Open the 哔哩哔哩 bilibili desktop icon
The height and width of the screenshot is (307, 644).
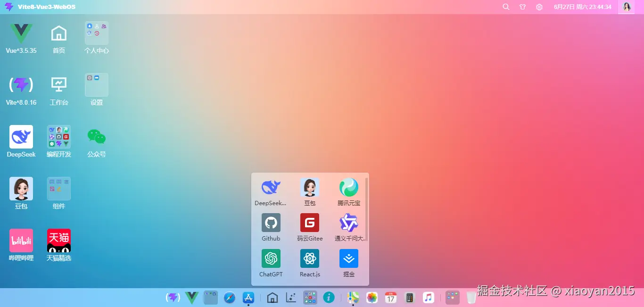pyautogui.click(x=21, y=241)
